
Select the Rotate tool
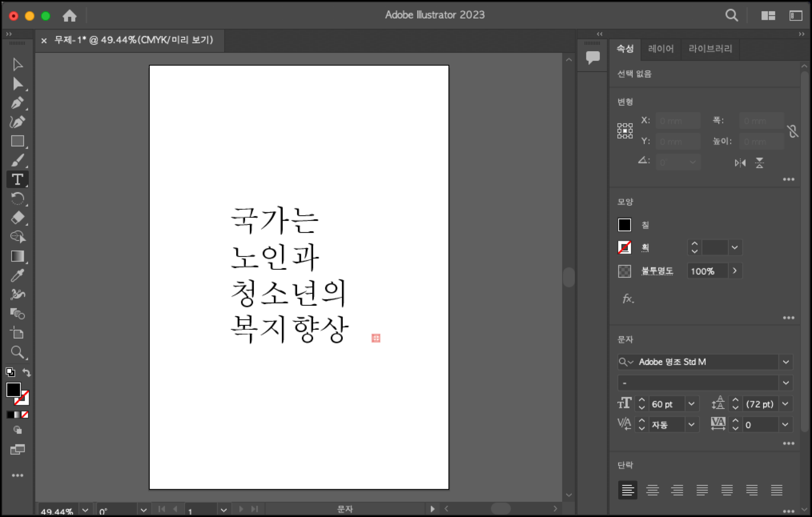point(18,198)
